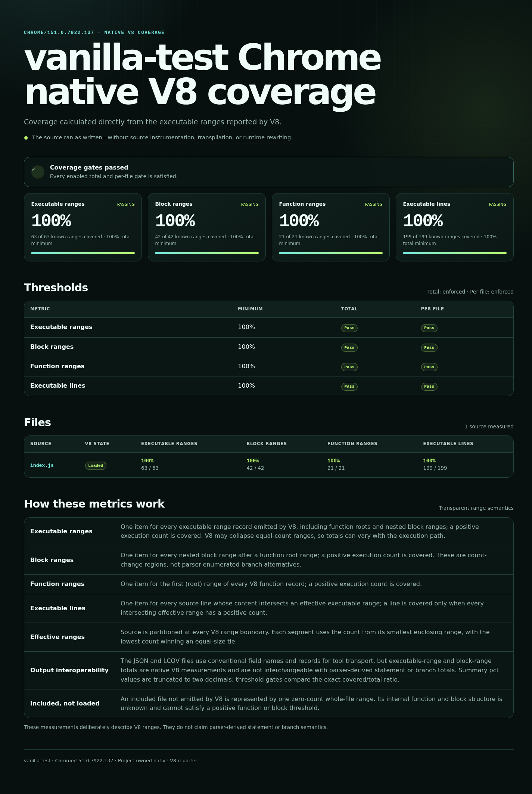
Task: Click the EXECUTABLE LINES column header in the Files table
Action: [448, 444]
